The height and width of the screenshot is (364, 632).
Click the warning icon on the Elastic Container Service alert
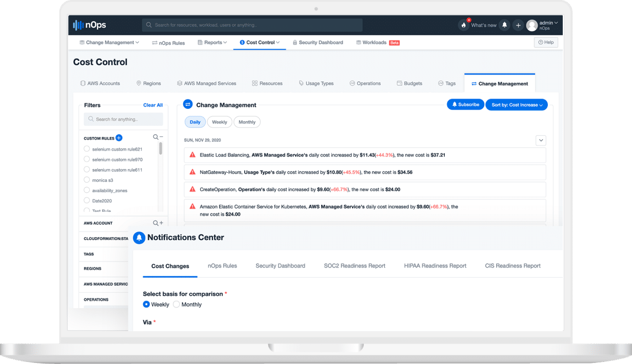click(x=193, y=207)
